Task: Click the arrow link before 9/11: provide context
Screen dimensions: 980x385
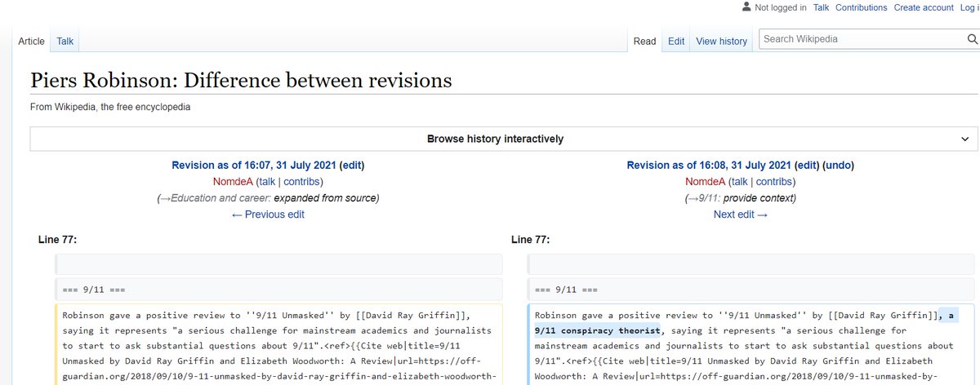Action: 693,198
